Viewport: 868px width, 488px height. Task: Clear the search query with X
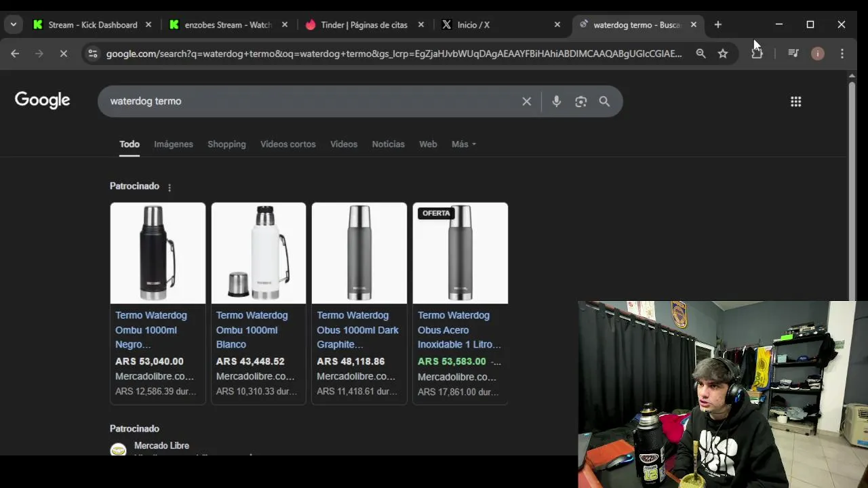(x=526, y=101)
